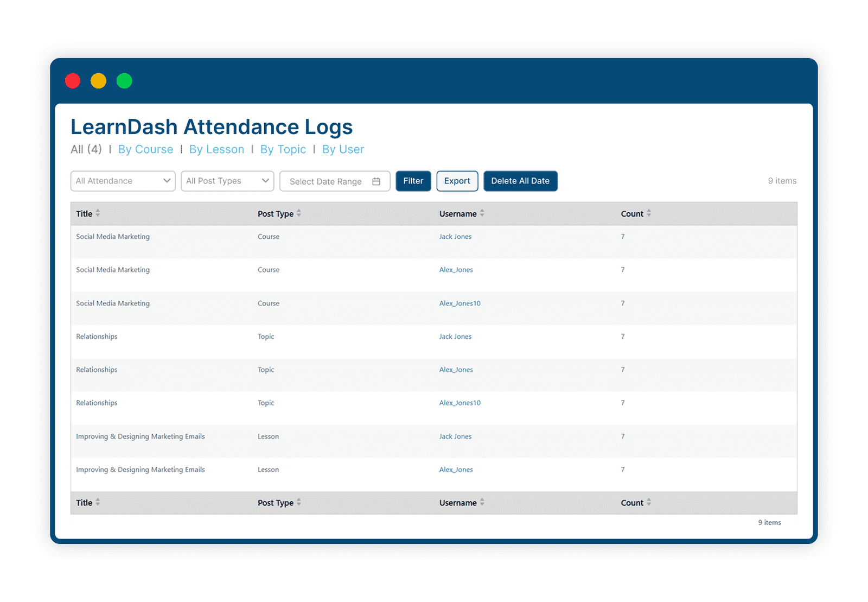Open Jack Jones in Social Media Marketing row

(455, 237)
